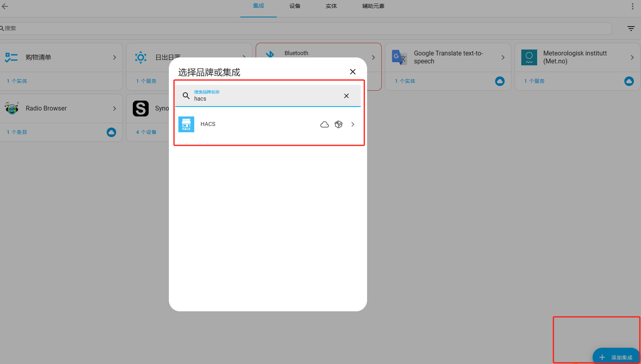Close the 选择品牌或集成 dialog
The image size is (641, 364).
353,72
